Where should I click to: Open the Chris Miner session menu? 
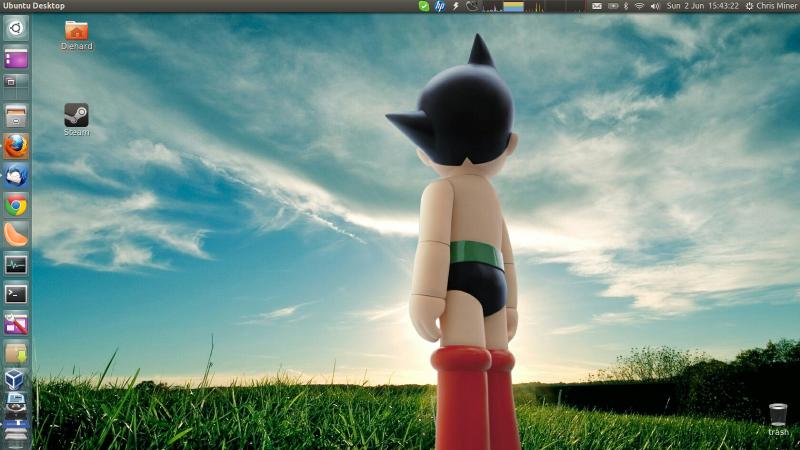coord(772,6)
